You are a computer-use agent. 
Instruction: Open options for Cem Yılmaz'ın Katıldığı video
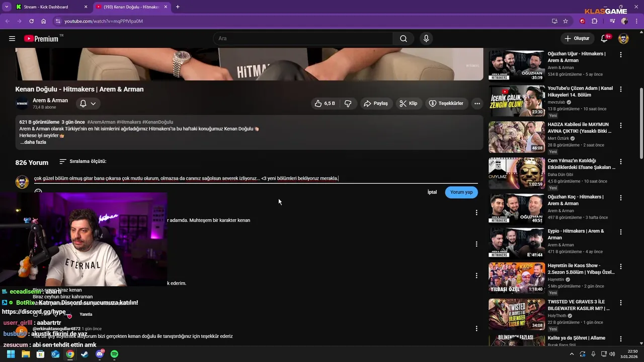pyautogui.click(x=621, y=161)
